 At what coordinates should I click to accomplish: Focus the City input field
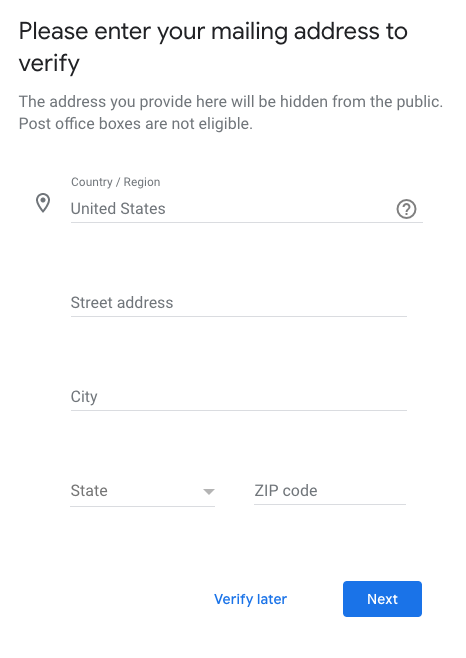click(238, 397)
